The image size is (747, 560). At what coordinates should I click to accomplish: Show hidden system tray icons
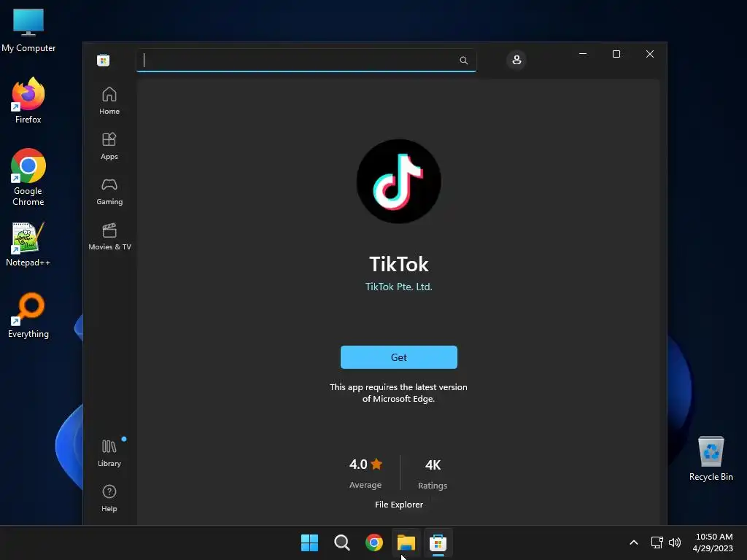(634, 542)
